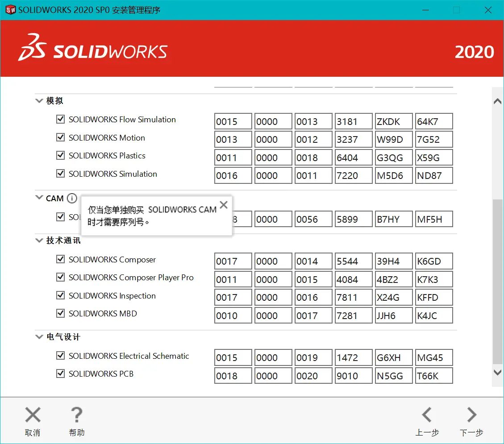The height and width of the screenshot is (444, 504).
Task: Proceed with 下一步 arrow
Action: (x=471, y=415)
